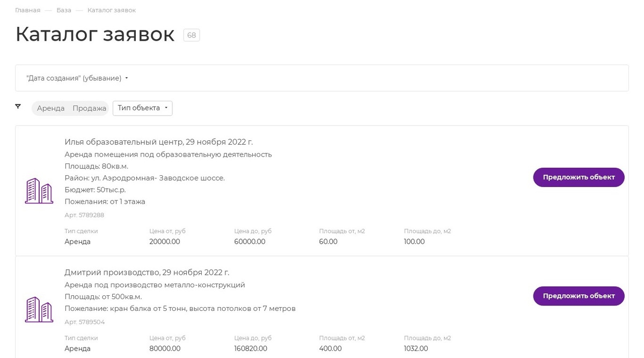Viewport: 644px width, 358px height.
Task: Go to База breadcrumb
Action: [64, 10]
